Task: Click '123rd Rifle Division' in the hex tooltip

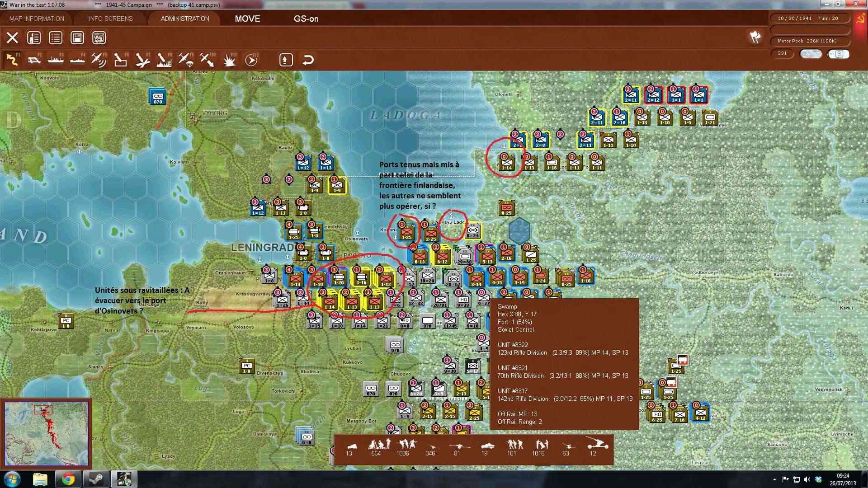Action: coord(522,352)
